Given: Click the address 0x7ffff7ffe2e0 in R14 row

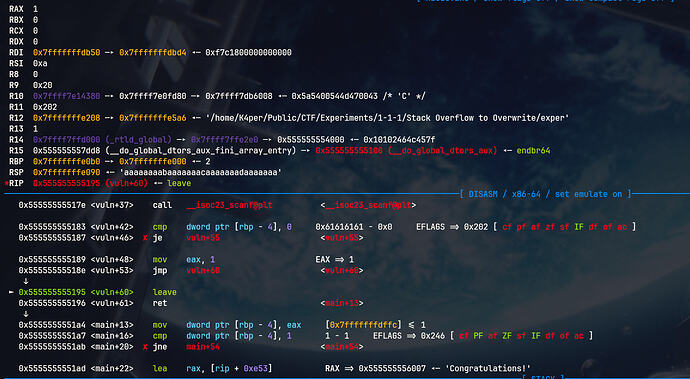Looking at the screenshot, I should click(x=224, y=140).
